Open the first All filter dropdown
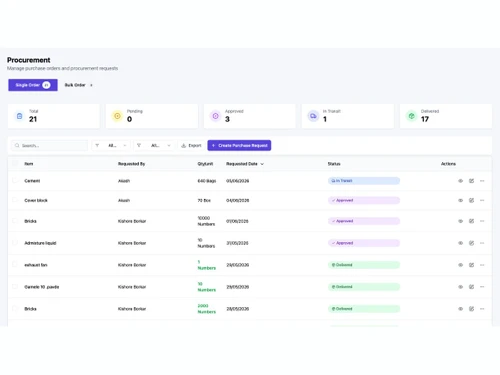Screen dimensions: 500x375 click(111, 145)
